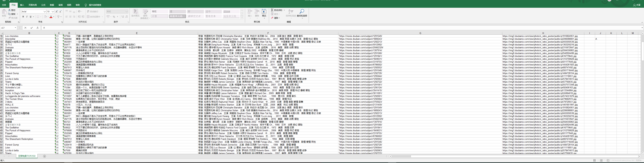Image resolution: width=644 pixels, height=163 pixels.
Task: Expand the Name Box dropdown J17
Action: coord(16,28)
